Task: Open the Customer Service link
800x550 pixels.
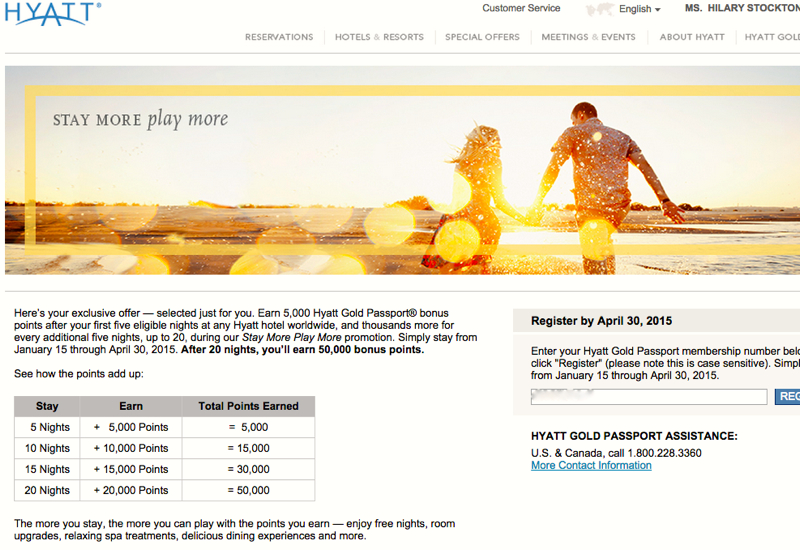Action: 521,8
